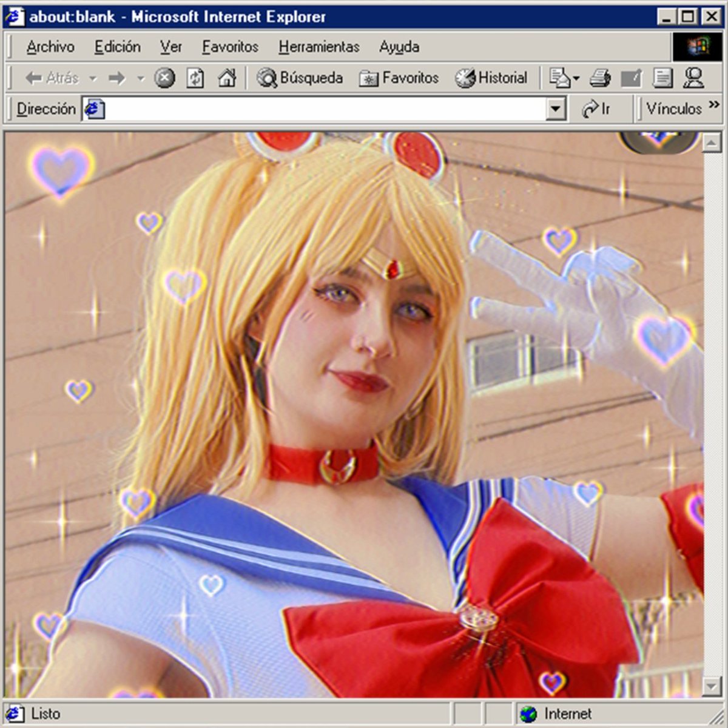Screen dimensions: 728x728
Task: Click the Messenger icon
Action: 693,78
